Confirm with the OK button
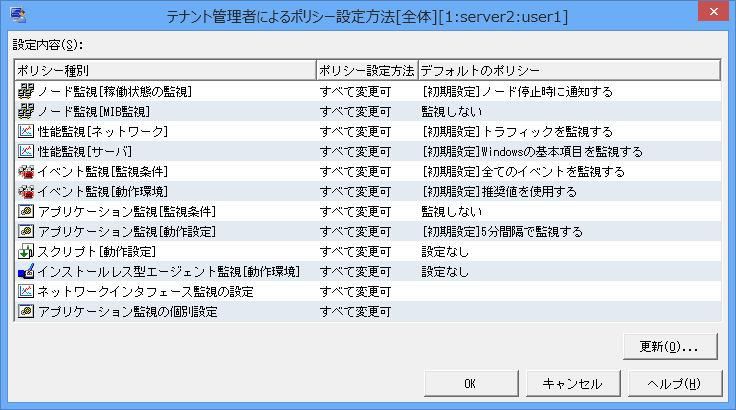The width and height of the screenshot is (736, 410). tap(469, 383)
